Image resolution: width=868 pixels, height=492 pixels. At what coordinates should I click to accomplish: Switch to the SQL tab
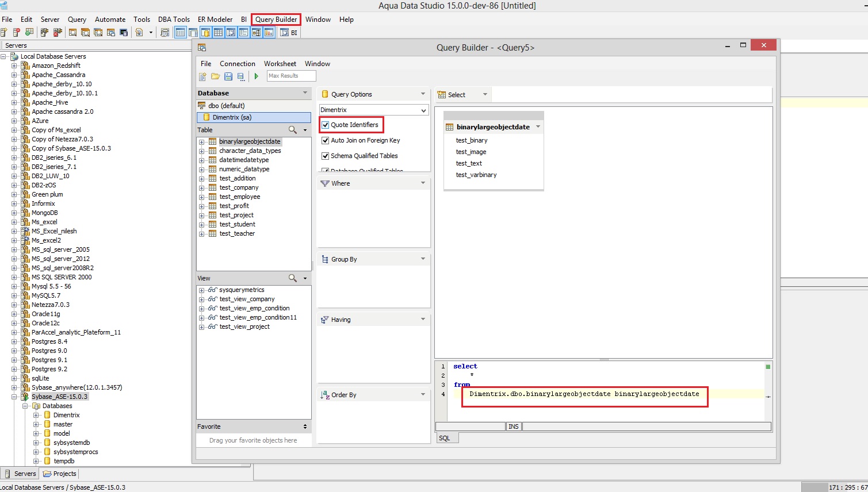pyautogui.click(x=447, y=438)
